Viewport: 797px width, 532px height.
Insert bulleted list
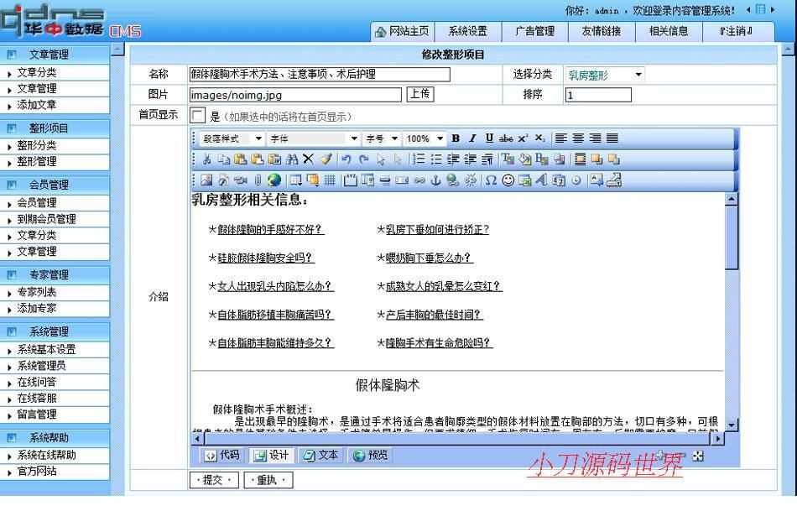[435, 159]
